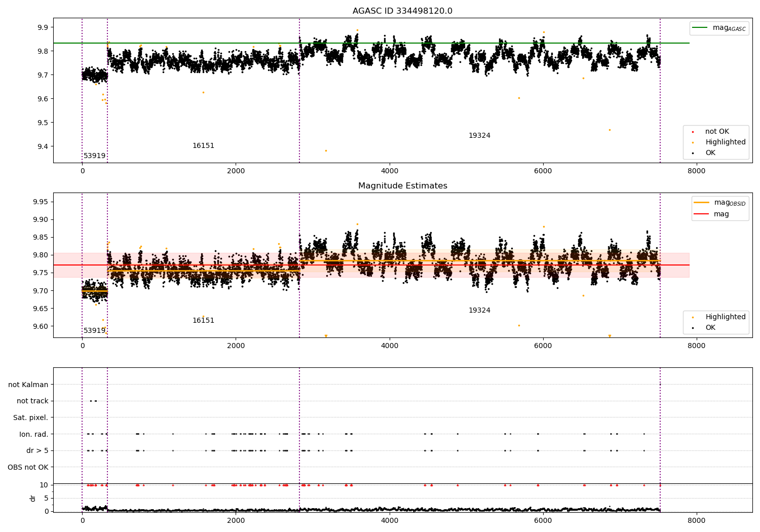760x532 pixels.
Task: Click the 53919 obsid label in middle plot
Action: 95,331
